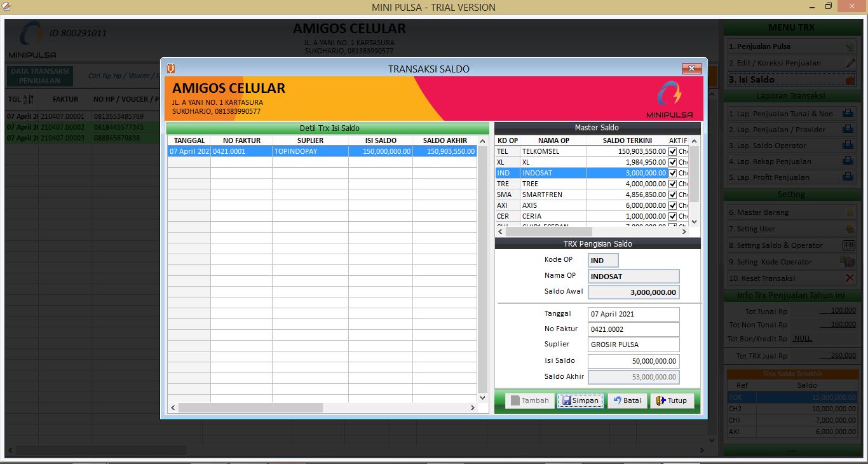
Task: Click the pencil icon for Edit / Koreksi Penjualan
Action: point(850,63)
